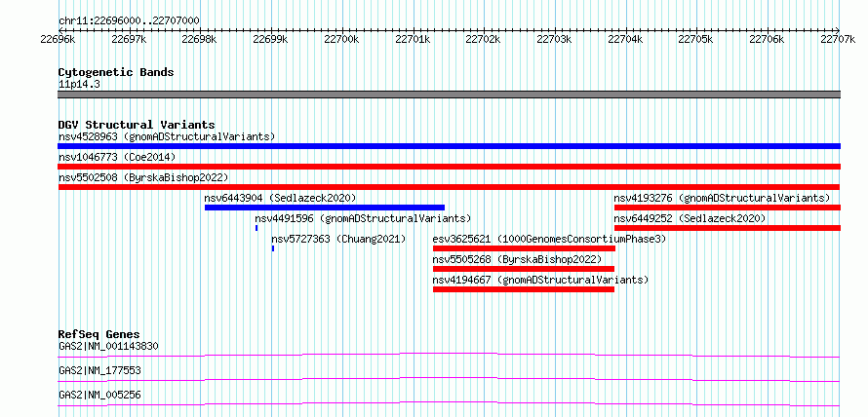Click the GAS2|NM_001143830 gene label
The image size is (868, 417).
point(108,347)
